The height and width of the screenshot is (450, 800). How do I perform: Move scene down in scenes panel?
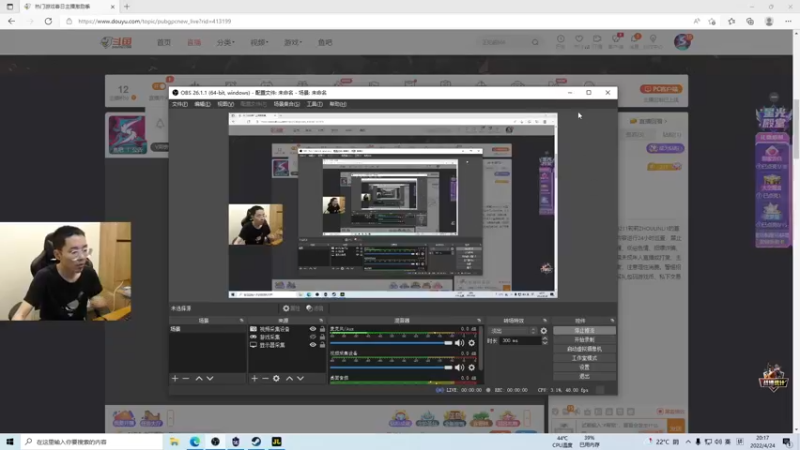[210, 379]
